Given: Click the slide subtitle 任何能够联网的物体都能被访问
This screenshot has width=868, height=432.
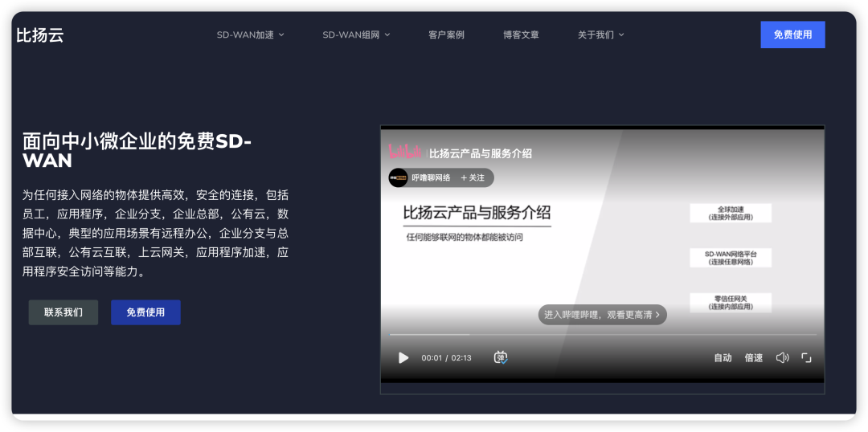Looking at the screenshot, I should (465, 238).
